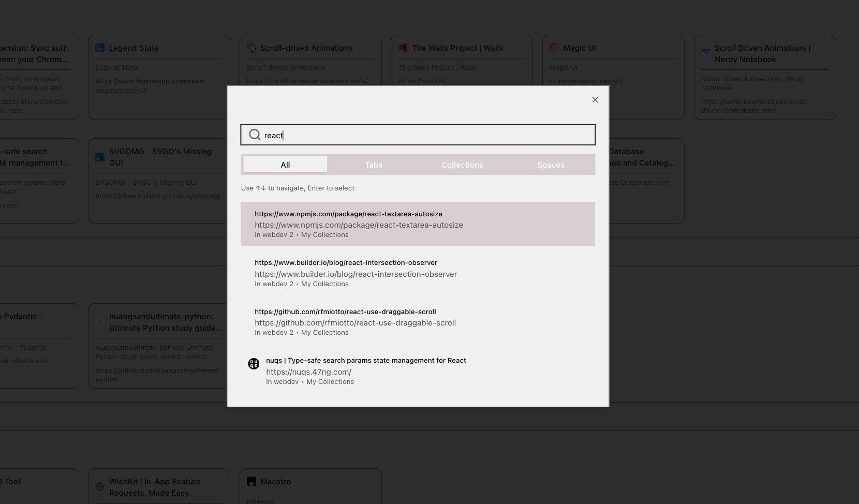Click "In webdev • My Collections" under nuqs
This screenshot has width=859, height=504.
(x=310, y=382)
